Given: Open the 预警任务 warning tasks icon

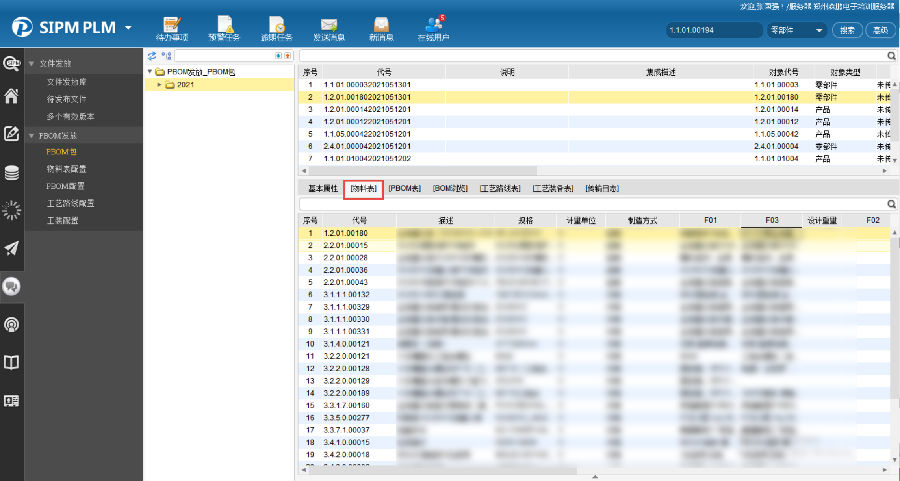Looking at the screenshot, I should click(x=224, y=27).
